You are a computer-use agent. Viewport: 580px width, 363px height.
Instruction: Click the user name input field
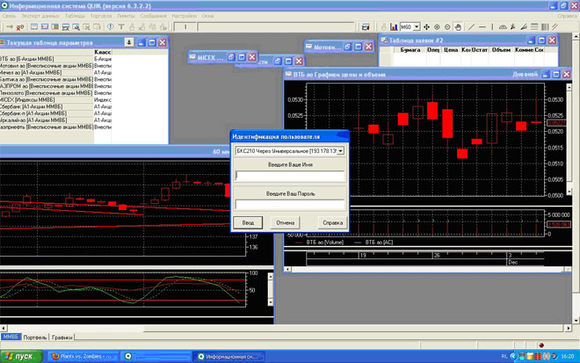pos(290,176)
